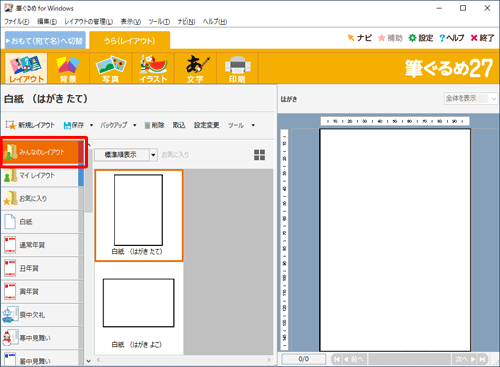
Task: Open the 印刷 print category
Action: click(x=237, y=68)
